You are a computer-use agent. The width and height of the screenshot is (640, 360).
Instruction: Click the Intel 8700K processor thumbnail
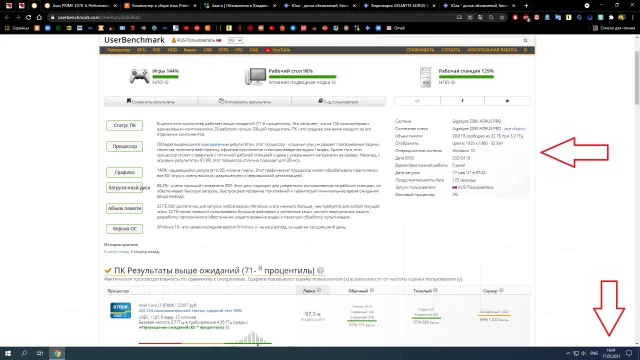point(120,310)
